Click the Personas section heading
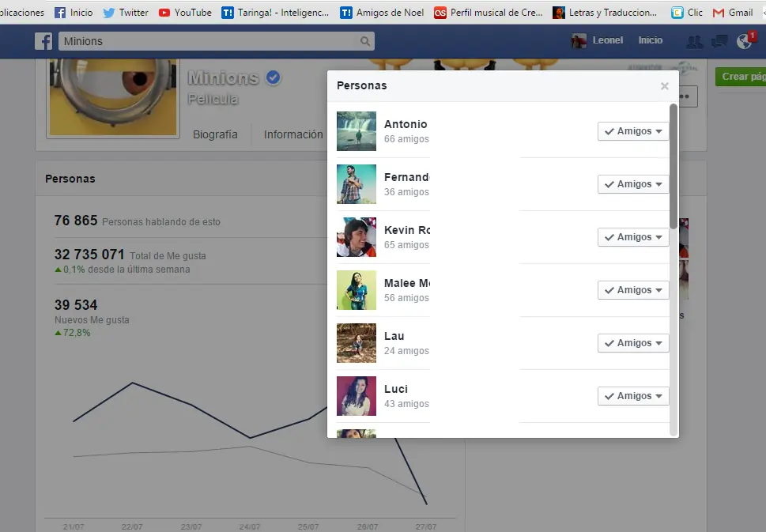Viewport: 766px width, 532px height. coord(70,179)
